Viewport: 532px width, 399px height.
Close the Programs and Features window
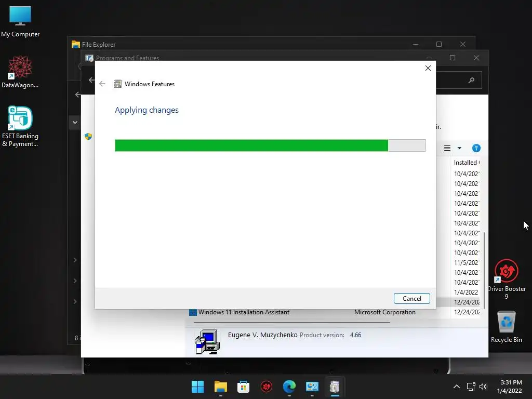[x=476, y=58]
